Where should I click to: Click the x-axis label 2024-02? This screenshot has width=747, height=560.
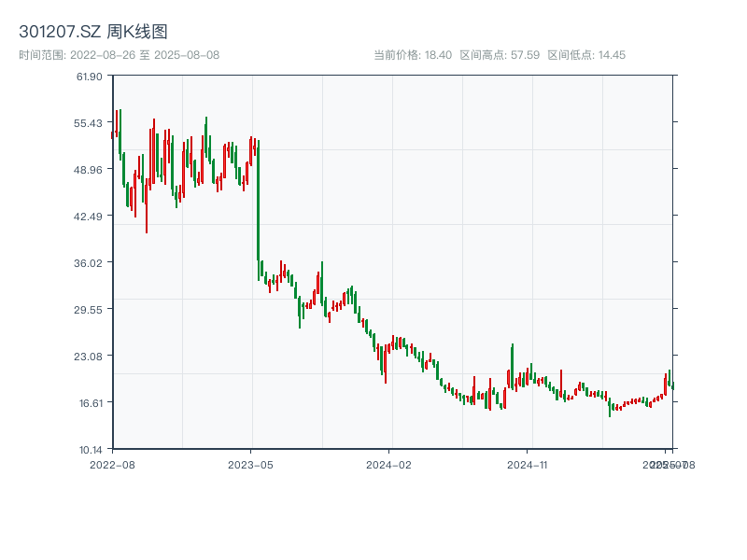point(388,465)
